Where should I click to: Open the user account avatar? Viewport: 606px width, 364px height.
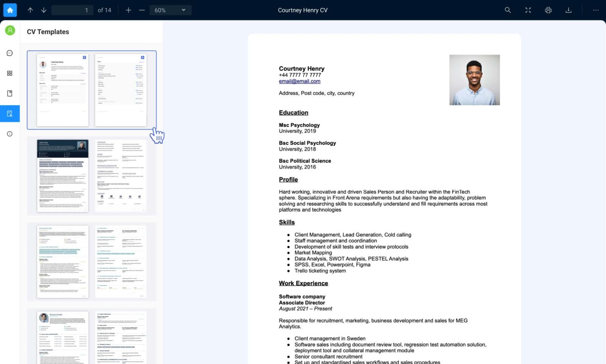coord(10,30)
